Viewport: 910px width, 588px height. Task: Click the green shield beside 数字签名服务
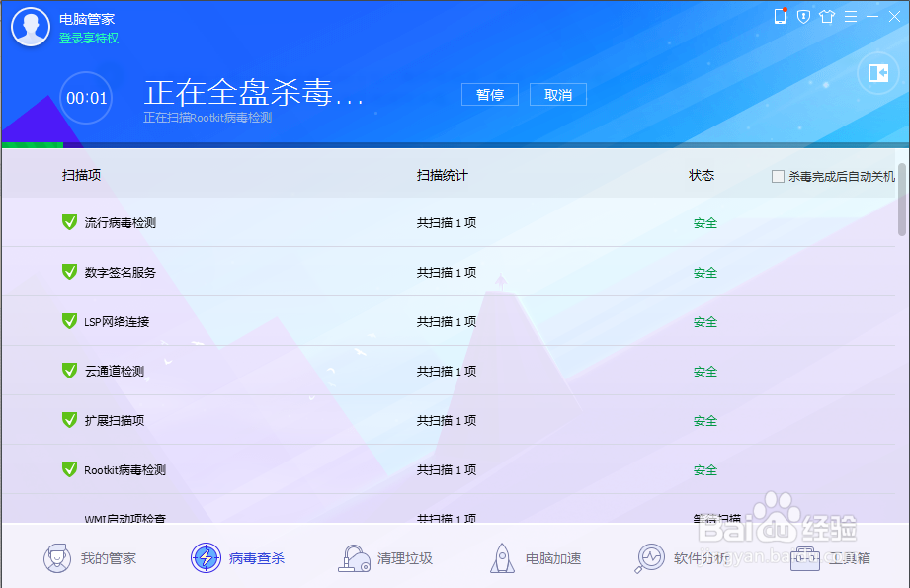tap(69, 272)
